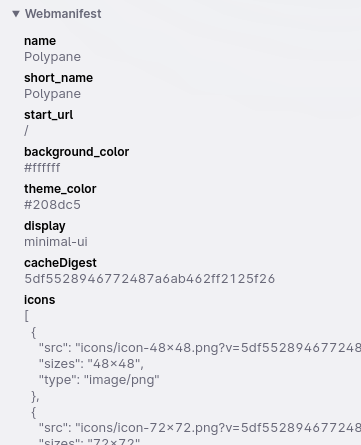
Task: Select the icons label
Action: 39,300
